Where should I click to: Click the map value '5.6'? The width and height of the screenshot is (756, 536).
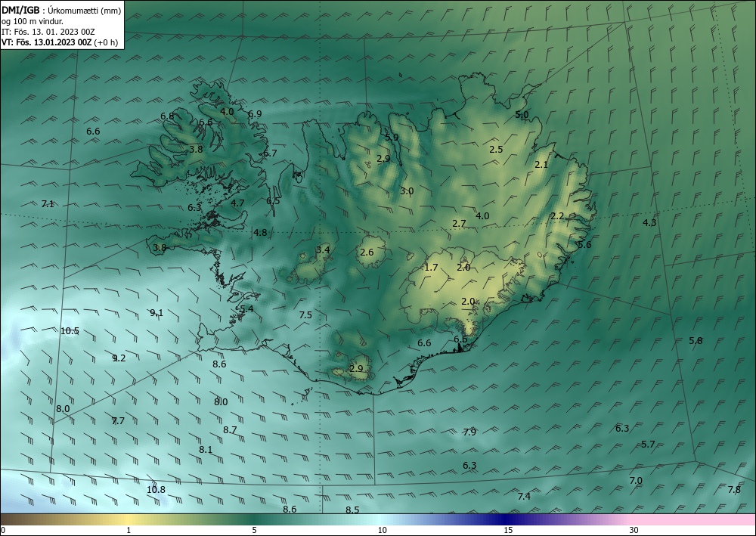tap(584, 245)
